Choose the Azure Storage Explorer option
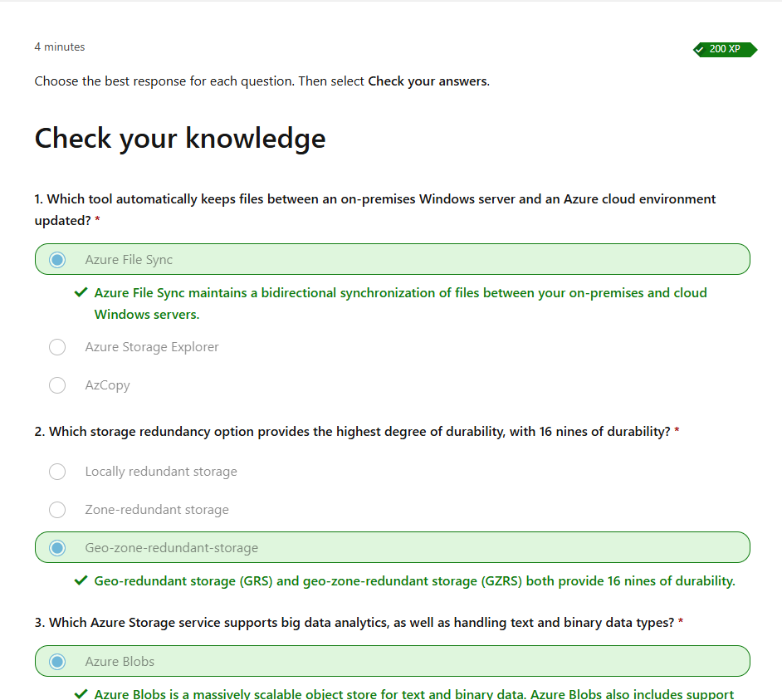 pos(57,347)
